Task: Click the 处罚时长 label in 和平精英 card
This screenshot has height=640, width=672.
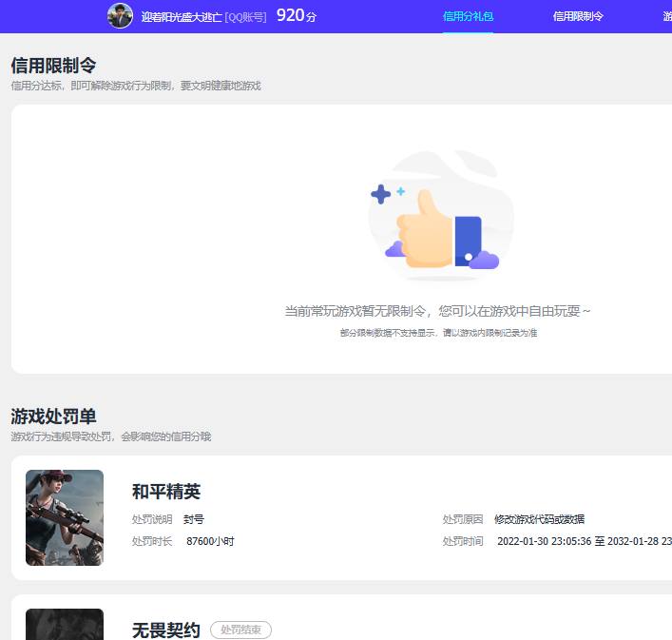Action: (x=152, y=541)
